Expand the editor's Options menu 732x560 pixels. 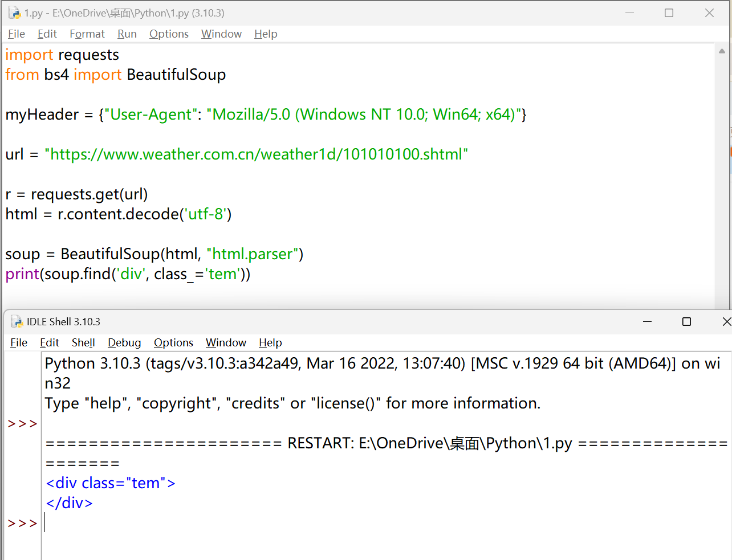click(169, 34)
